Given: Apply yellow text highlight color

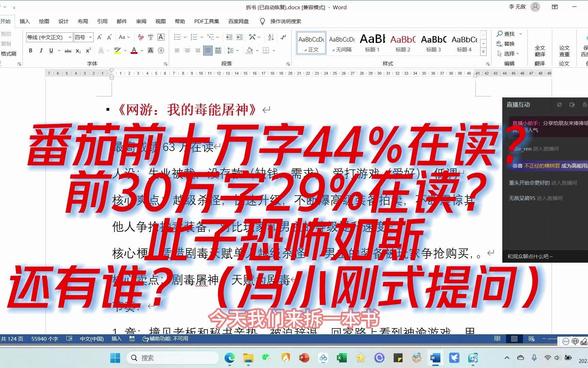Looking at the screenshot, I should (x=117, y=50).
